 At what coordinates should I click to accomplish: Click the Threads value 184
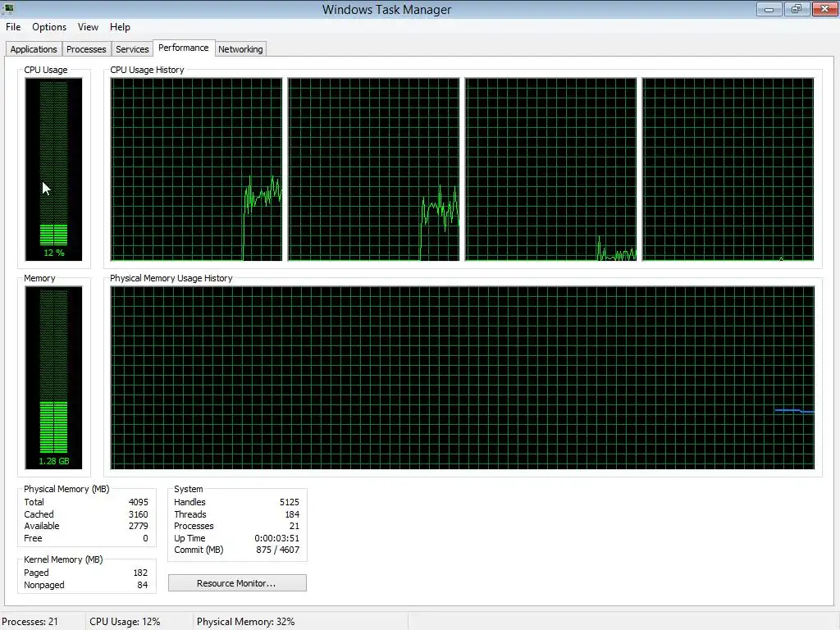click(x=292, y=514)
